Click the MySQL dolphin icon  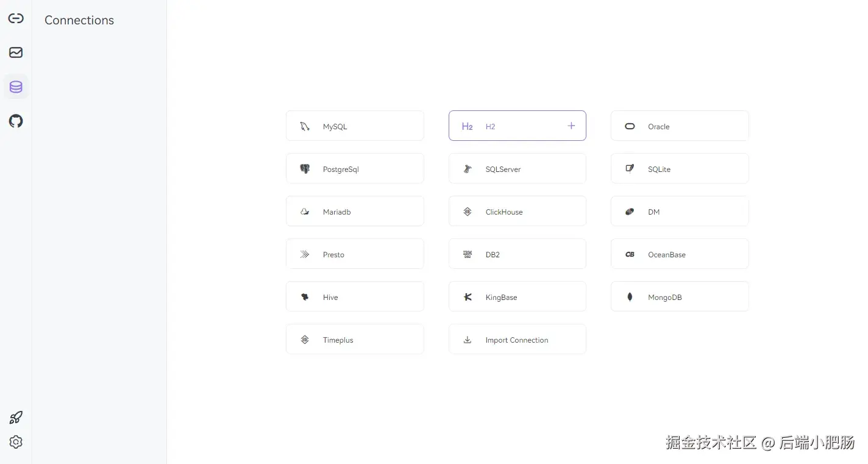(x=305, y=126)
